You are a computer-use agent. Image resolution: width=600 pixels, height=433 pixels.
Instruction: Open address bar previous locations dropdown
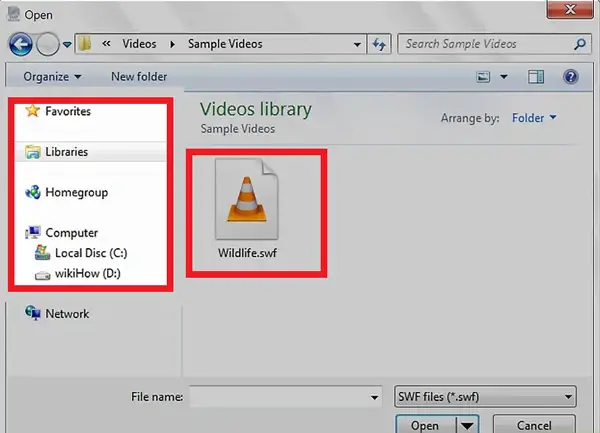(x=357, y=44)
